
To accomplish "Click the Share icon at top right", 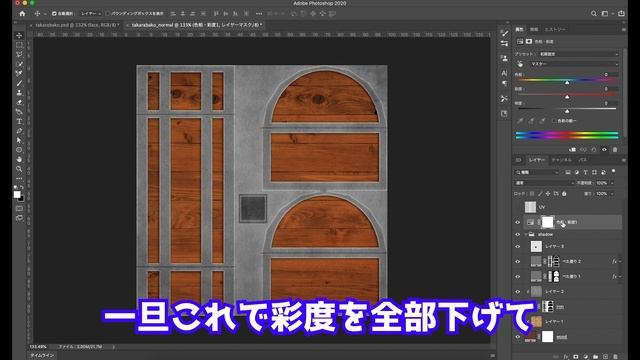I will (621, 13).
